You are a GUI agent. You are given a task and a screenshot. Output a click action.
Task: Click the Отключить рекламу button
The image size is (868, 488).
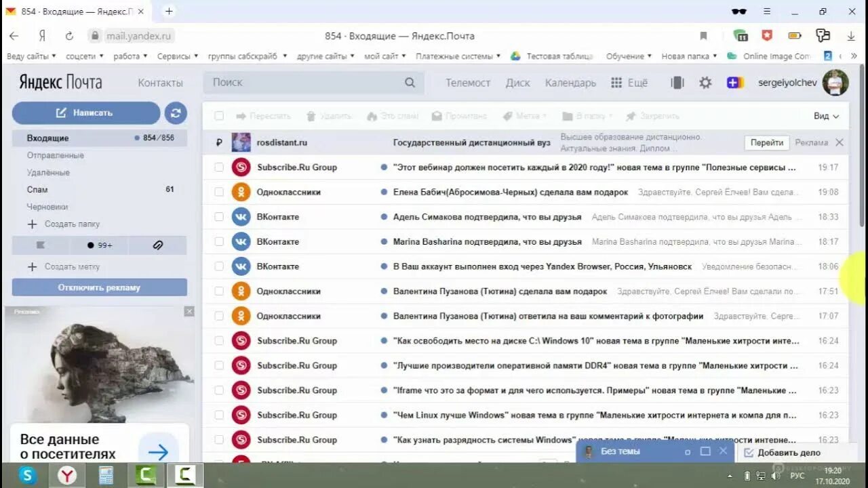pyautogui.click(x=100, y=287)
